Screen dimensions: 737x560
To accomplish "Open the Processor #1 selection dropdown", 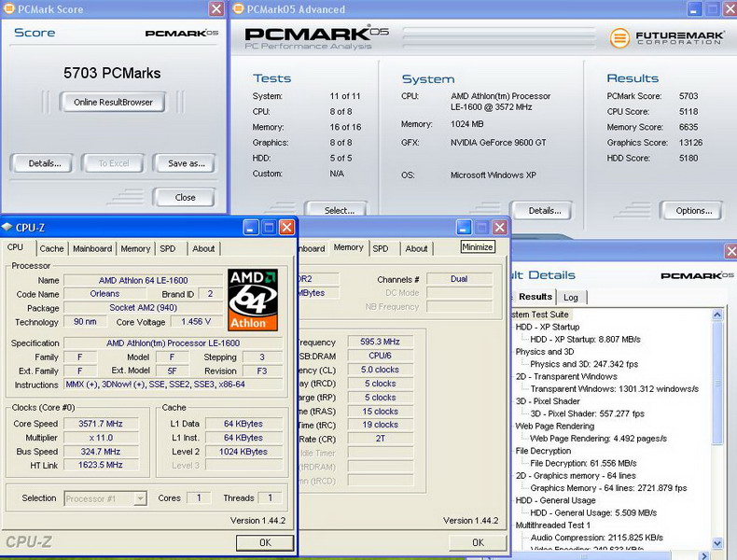I will (140, 498).
